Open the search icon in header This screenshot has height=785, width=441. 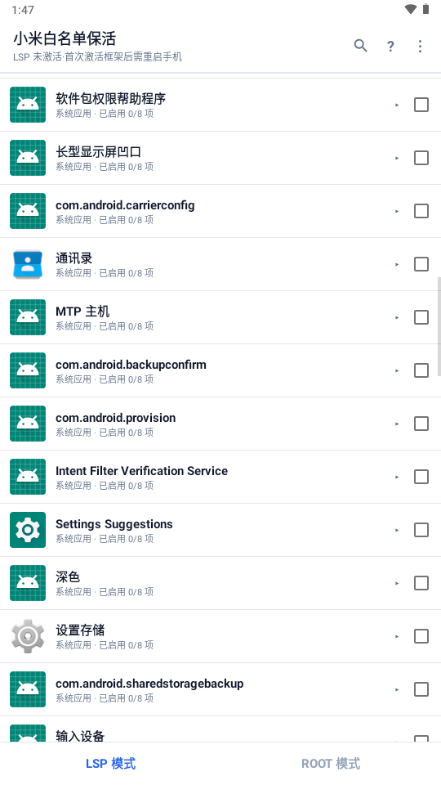pyautogui.click(x=360, y=46)
